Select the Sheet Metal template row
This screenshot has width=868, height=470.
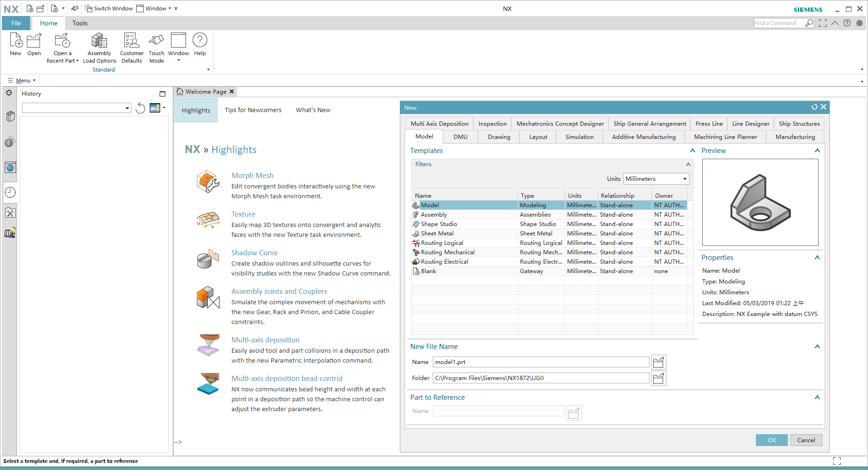click(549, 234)
